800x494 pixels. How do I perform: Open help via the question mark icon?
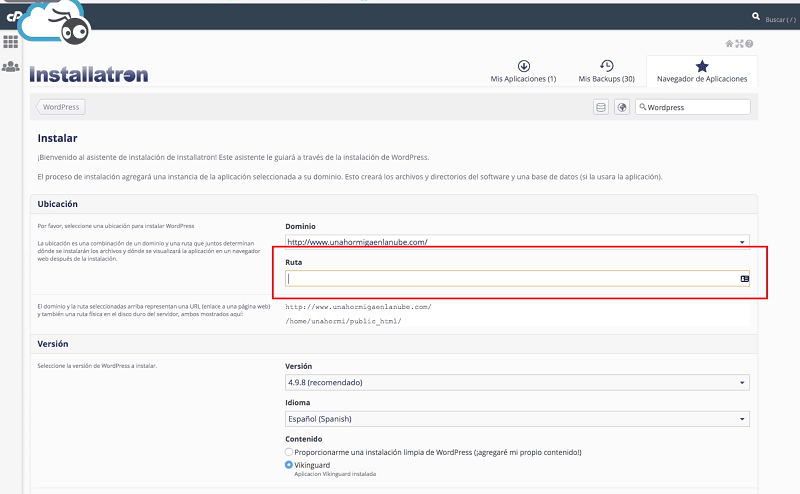point(749,44)
